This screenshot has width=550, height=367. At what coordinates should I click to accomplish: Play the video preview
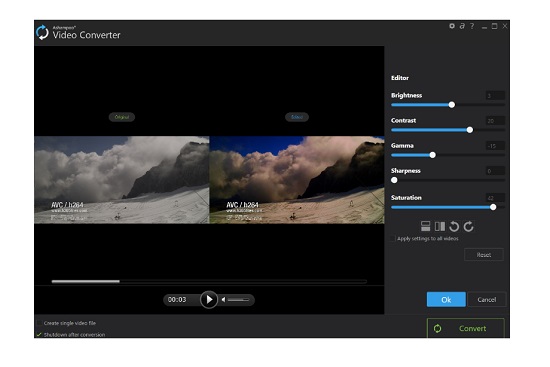209,300
